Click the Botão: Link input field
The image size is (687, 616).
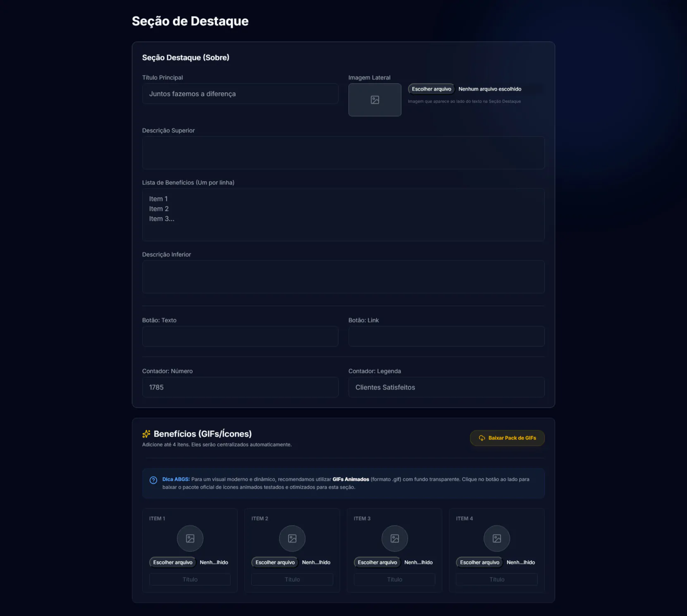(x=446, y=336)
